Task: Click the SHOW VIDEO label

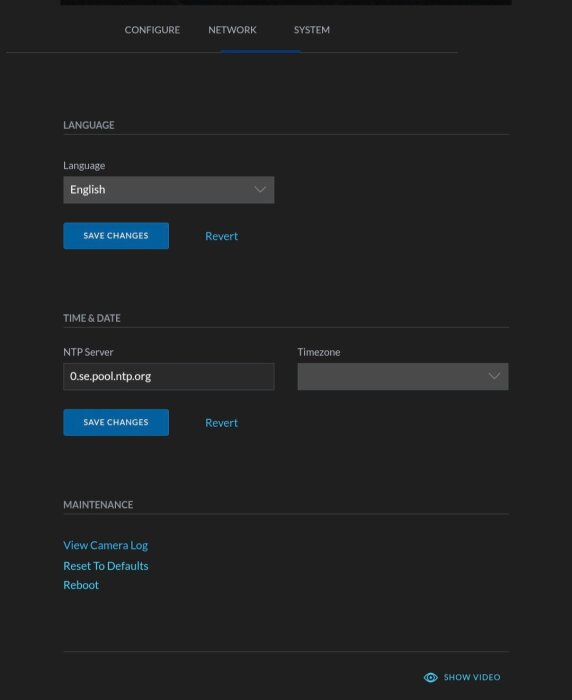Action: click(x=472, y=677)
